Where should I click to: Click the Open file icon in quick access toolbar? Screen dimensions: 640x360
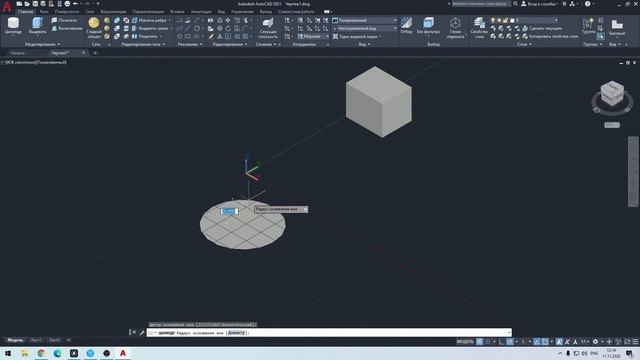(x=27, y=4)
